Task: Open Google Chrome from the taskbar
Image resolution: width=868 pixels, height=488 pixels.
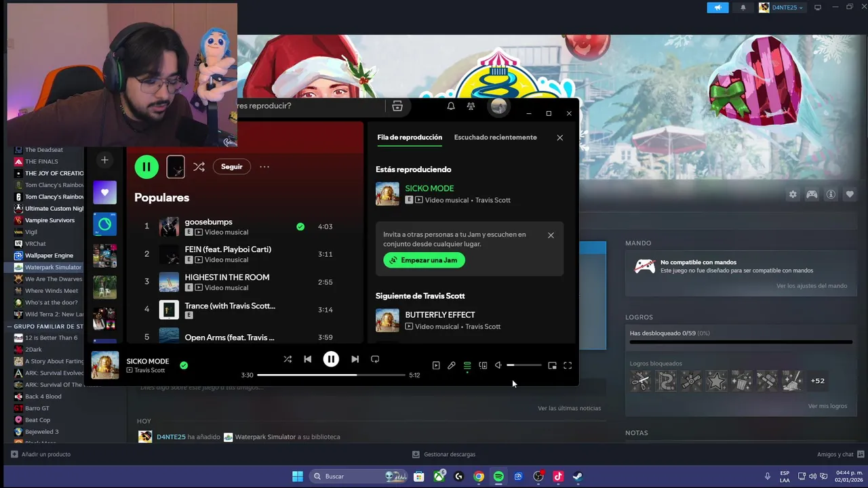Action: click(x=479, y=476)
